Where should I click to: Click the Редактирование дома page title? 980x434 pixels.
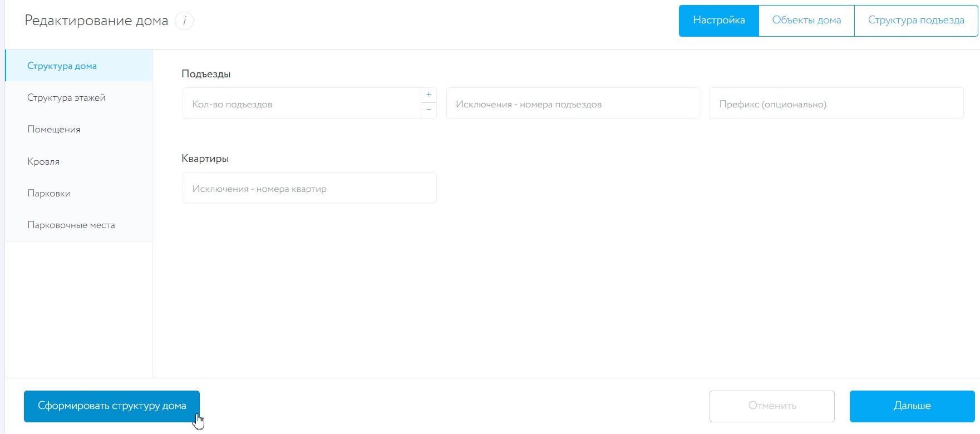(96, 21)
